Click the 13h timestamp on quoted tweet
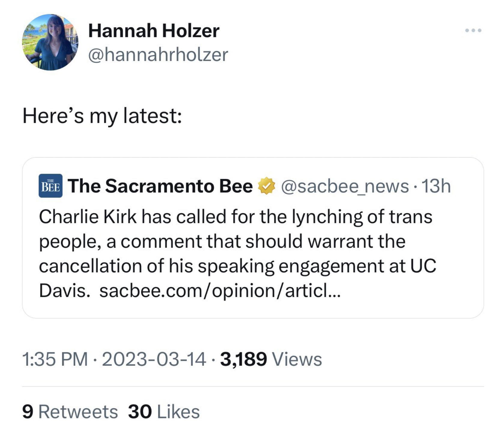Screen dimensions: 504x434 click(436, 186)
